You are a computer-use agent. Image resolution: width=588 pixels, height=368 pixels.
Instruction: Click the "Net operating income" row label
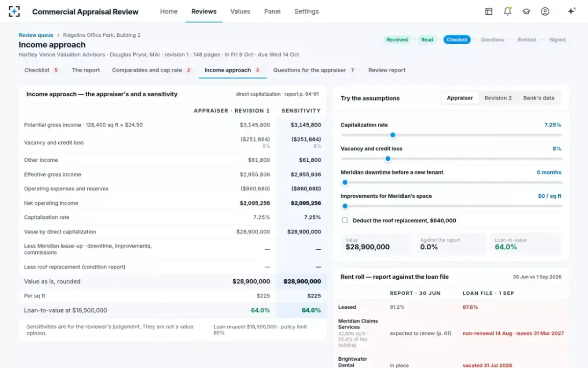point(51,203)
